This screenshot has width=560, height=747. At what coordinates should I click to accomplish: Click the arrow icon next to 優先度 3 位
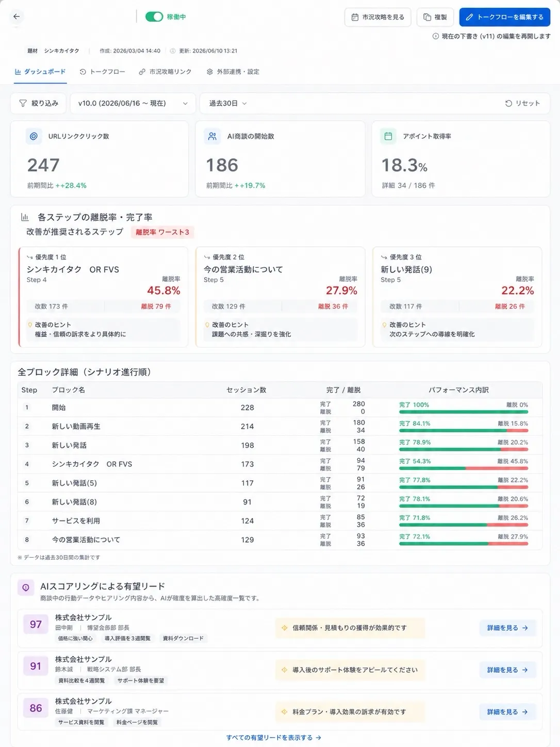pos(384,257)
